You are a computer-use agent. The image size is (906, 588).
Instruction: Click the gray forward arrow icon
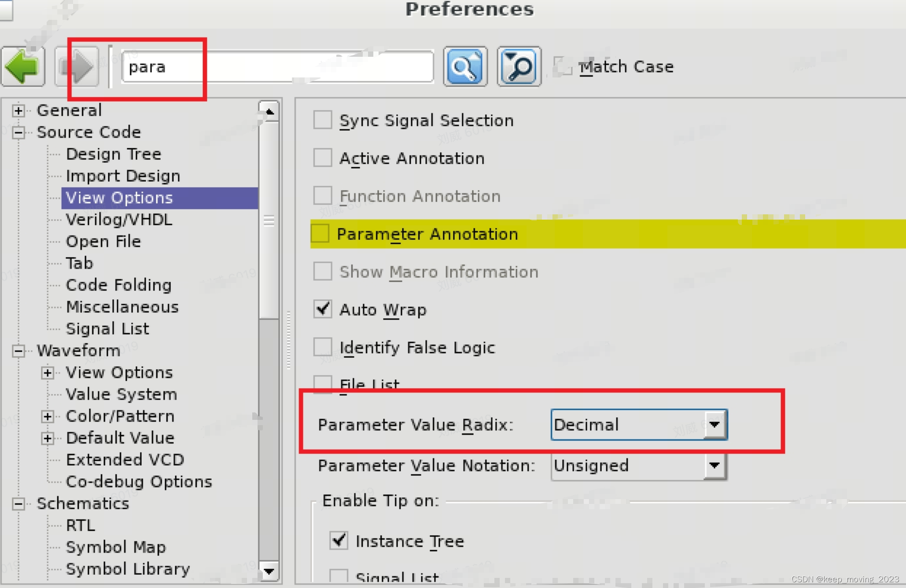pos(77,66)
